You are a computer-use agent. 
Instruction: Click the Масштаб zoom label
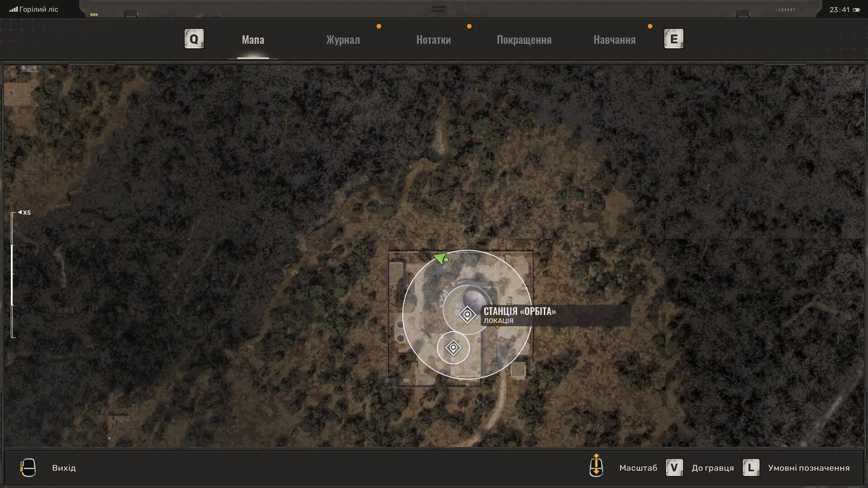tap(638, 468)
